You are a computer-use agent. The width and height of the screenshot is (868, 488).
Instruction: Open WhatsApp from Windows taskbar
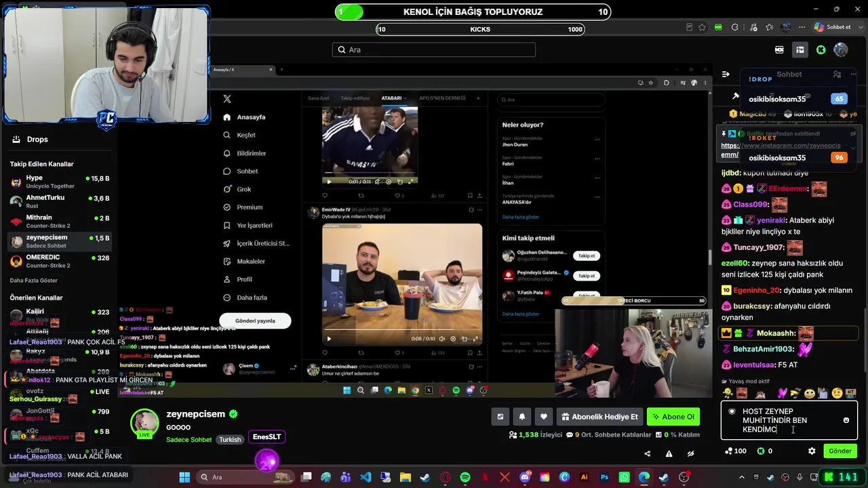tap(625, 477)
